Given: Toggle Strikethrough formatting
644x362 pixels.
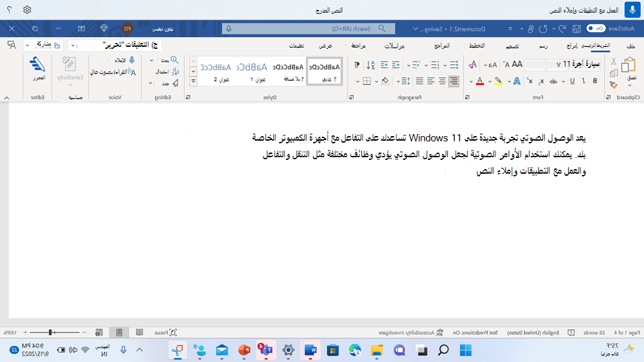Looking at the screenshot, I should click(x=554, y=81).
